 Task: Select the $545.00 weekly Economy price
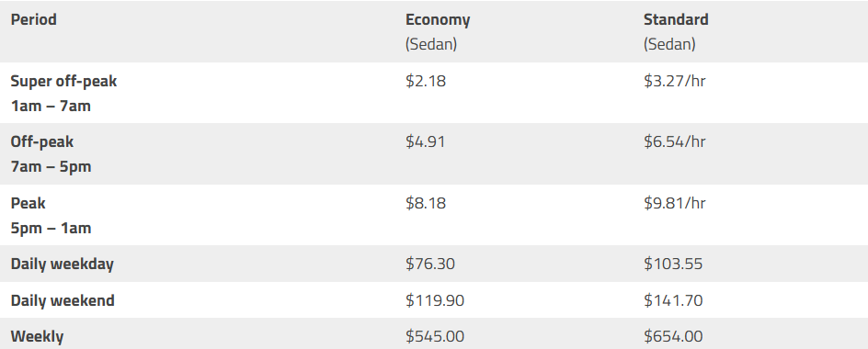point(435,336)
